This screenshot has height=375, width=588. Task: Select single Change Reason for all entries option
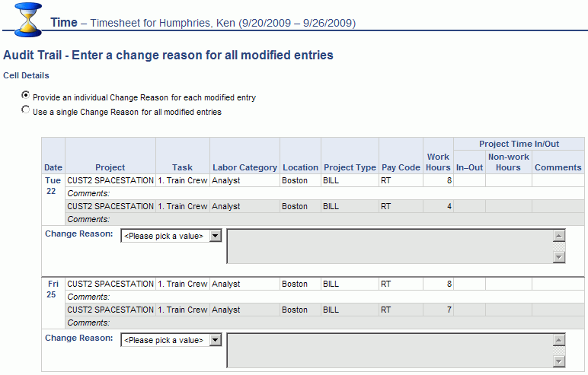[x=27, y=110]
